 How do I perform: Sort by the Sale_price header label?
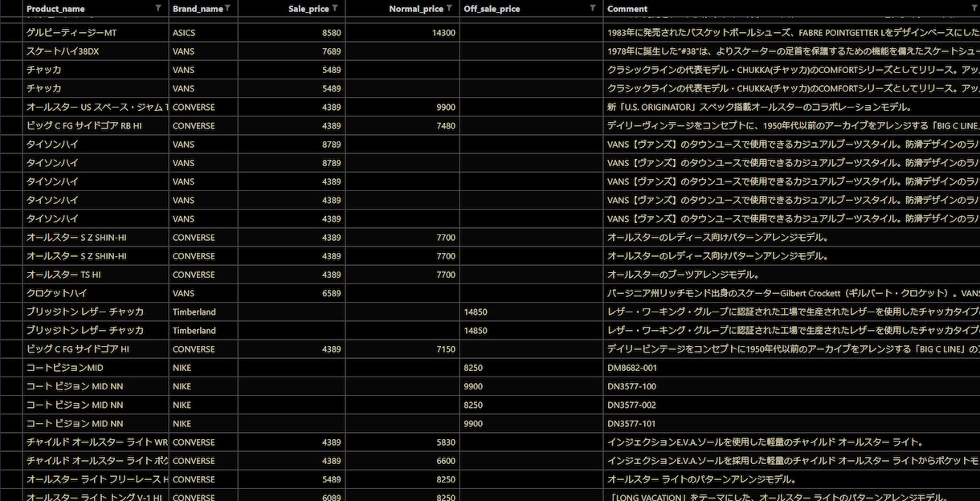click(x=308, y=9)
